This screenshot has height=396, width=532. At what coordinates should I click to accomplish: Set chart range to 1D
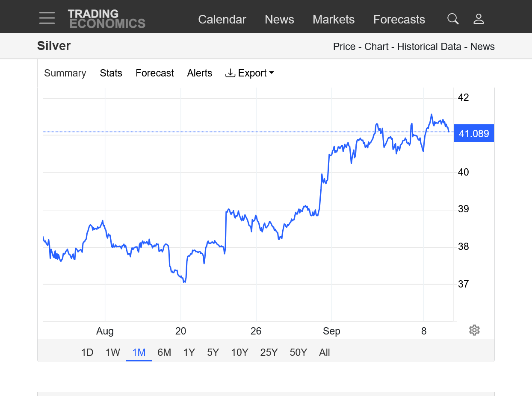[87, 352]
